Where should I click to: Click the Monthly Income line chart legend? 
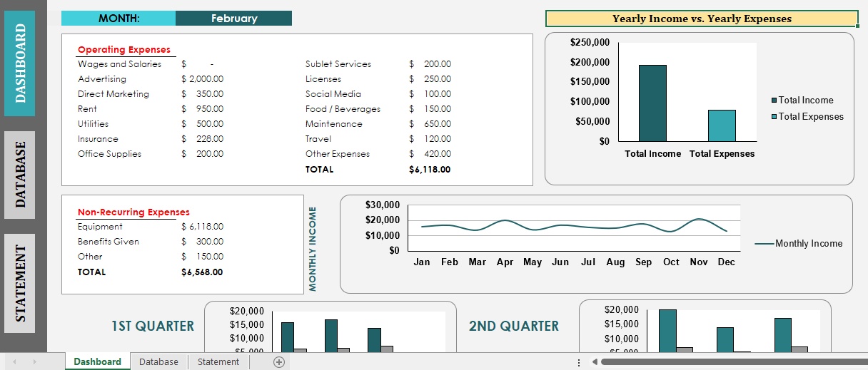point(799,244)
